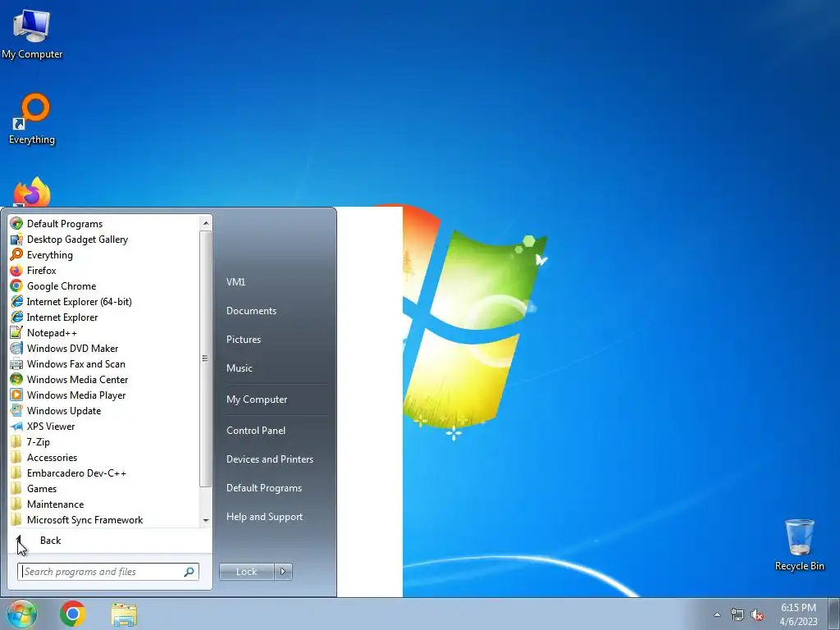The width and height of the screenshot is (840, 630).
Task: Open Firefox icon in Start menu list
Action: pyautogui.click(x=16, y=270)
